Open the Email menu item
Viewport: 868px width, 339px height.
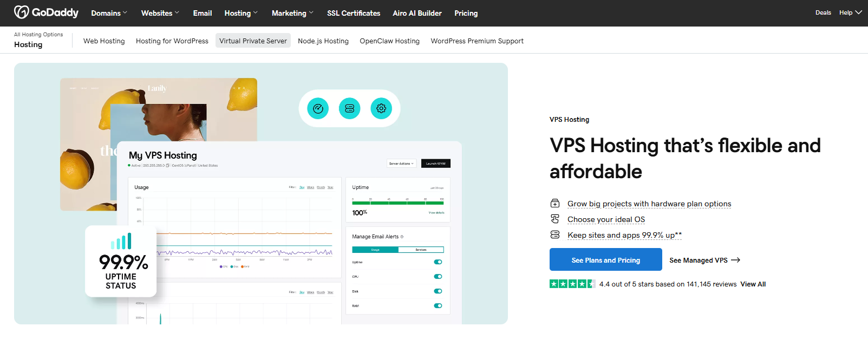(x=203, y=13)
